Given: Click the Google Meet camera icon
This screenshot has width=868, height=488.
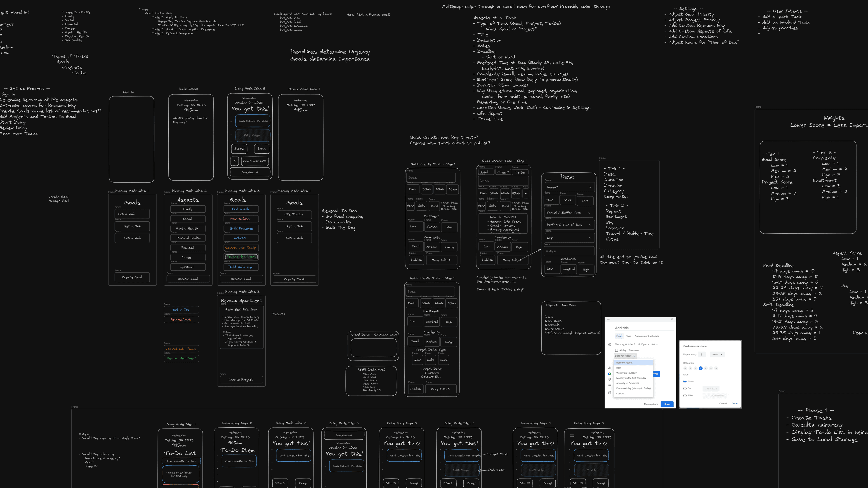Looking at the screenshot, I should point(610,373).
